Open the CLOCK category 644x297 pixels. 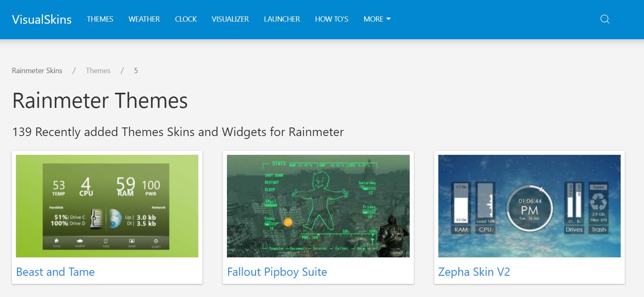tap(186, 19)
